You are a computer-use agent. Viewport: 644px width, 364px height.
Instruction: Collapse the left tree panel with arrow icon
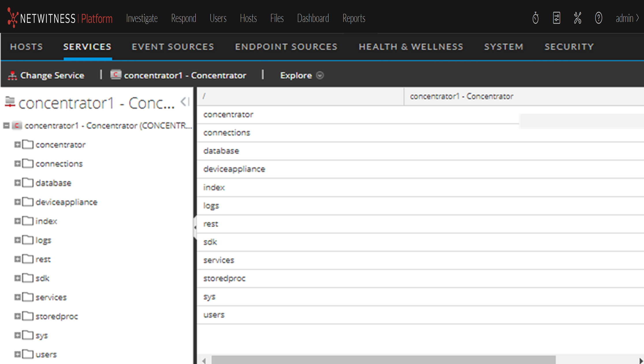(185, 102)
